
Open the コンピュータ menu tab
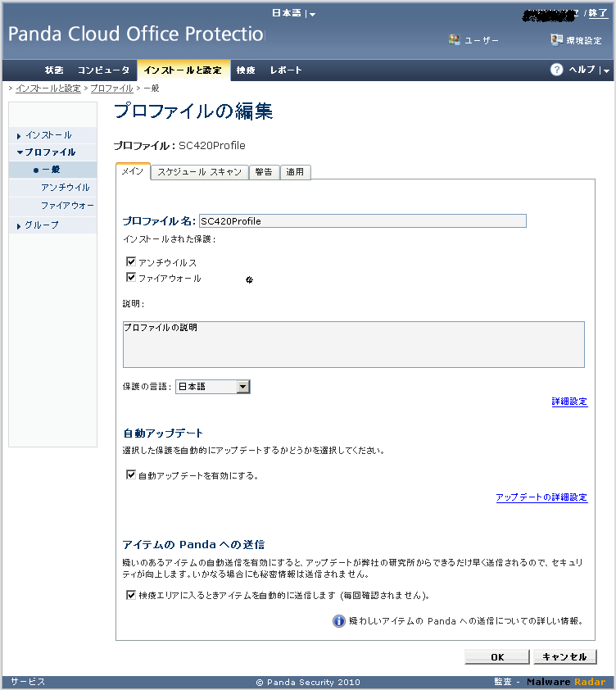[103, 70]
